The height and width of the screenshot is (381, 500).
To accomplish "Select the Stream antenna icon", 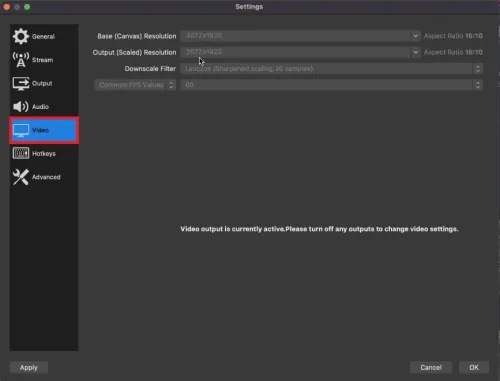I will pyautogui.click(x=21, y=60).
